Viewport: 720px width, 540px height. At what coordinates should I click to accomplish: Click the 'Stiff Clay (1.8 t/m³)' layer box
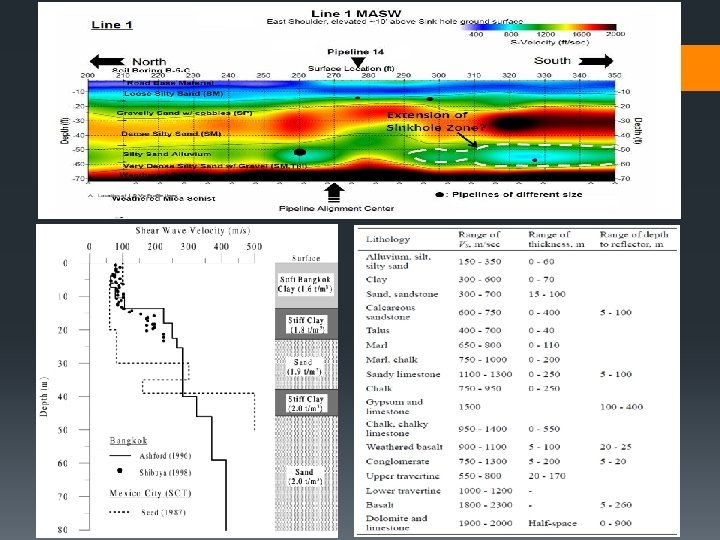click(306, 324)
